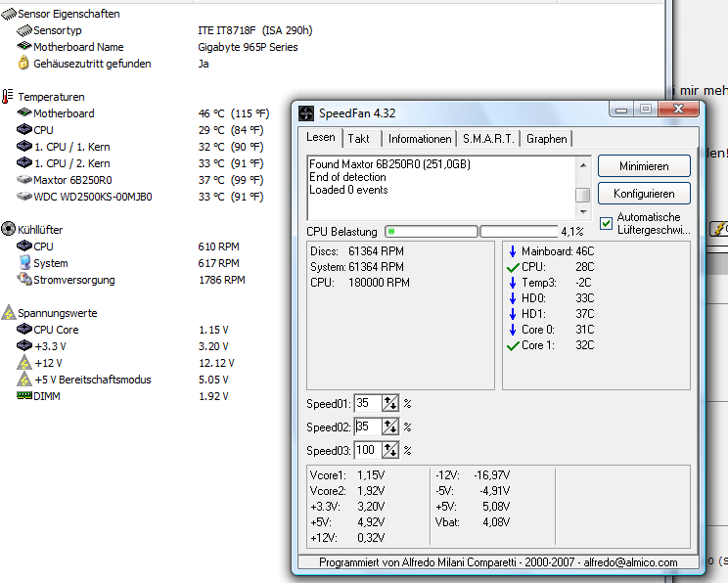The height and width of the screenshot is (583, 728).
Task: Click the +12 V lightning icon
Action: pos(24,363)
